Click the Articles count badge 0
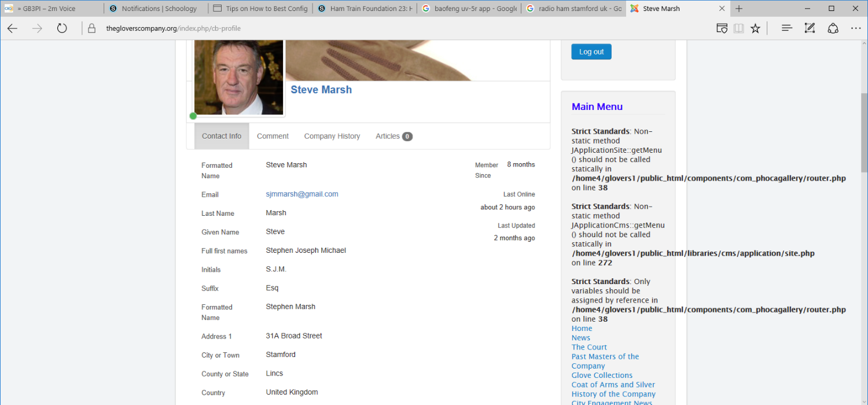Screen dimensions: 868x405 [x=407, y=137]
